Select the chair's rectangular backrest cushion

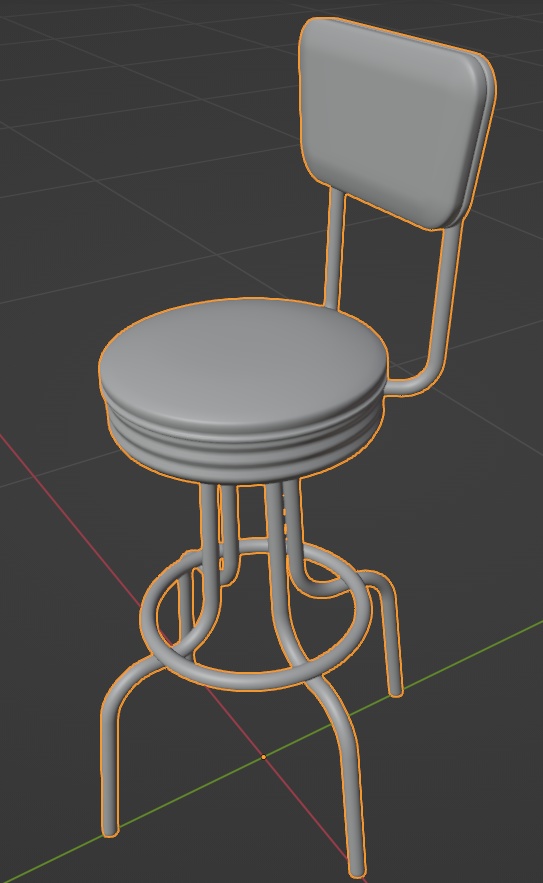(394, 121)
